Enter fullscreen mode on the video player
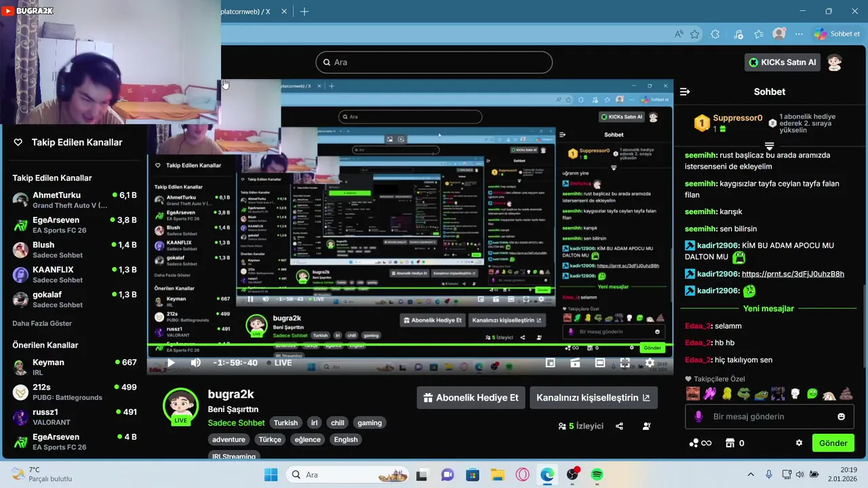868x488 pixels. tap(625, 363)
